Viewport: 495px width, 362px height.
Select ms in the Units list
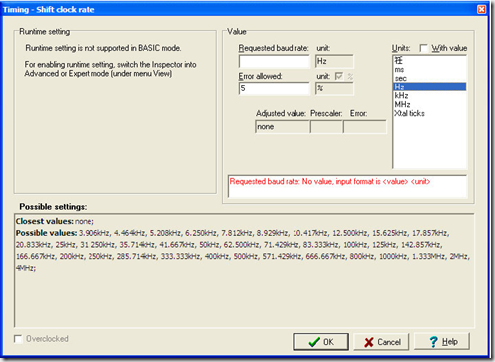pos(429,70)
